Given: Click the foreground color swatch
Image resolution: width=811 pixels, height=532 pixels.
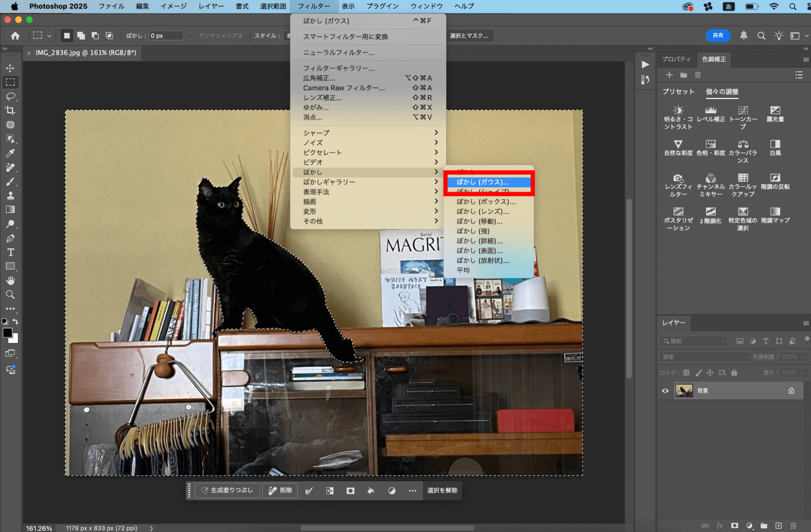Looking at the screenshot, I should pos(7,333).
